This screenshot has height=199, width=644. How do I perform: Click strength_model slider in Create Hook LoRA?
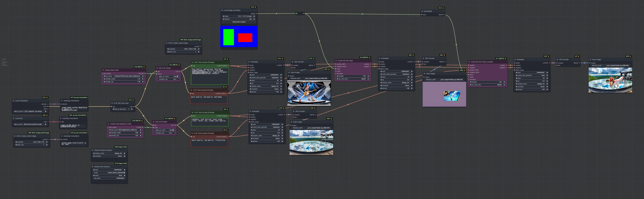tap(124, 79)
